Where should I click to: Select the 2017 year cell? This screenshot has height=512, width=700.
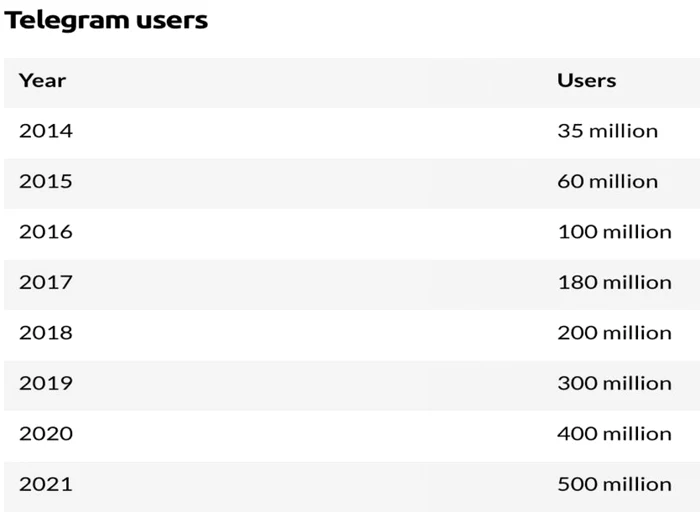(46, 282)
